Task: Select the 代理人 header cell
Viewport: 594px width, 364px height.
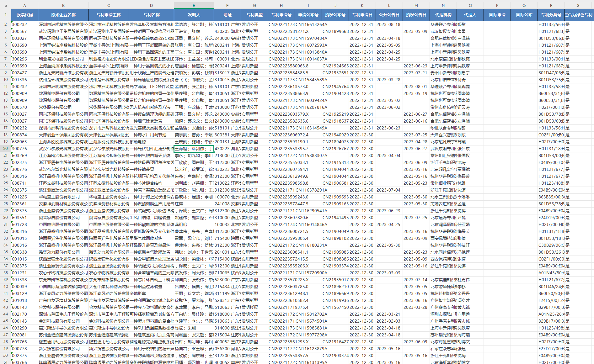Action: tap(470, 15)
